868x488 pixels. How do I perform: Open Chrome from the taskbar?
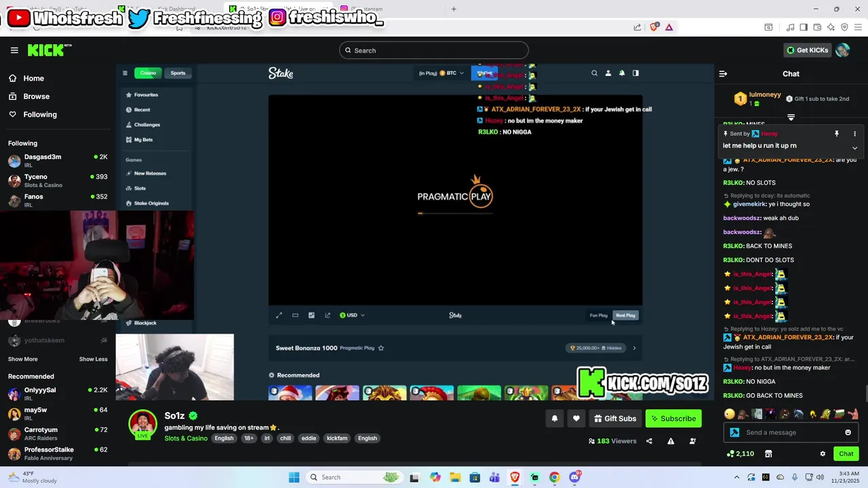click(554, 477)
